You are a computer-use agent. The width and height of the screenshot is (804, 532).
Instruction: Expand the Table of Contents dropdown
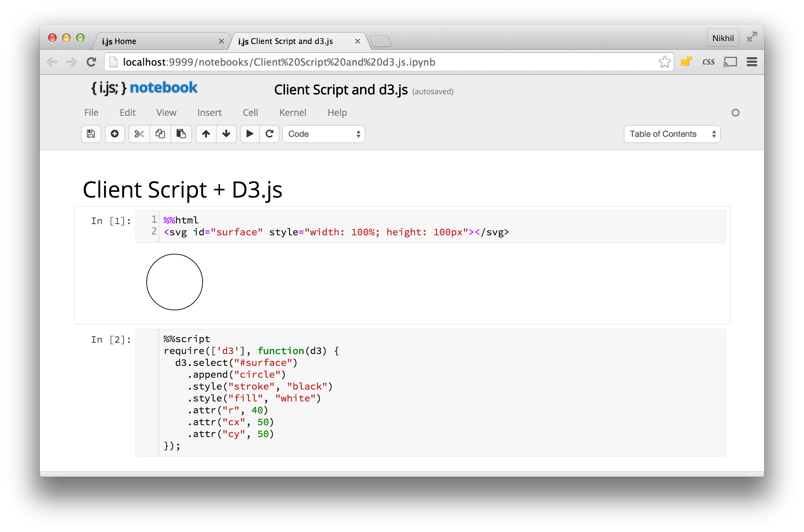pyautogui.click(x=672, y=134)
